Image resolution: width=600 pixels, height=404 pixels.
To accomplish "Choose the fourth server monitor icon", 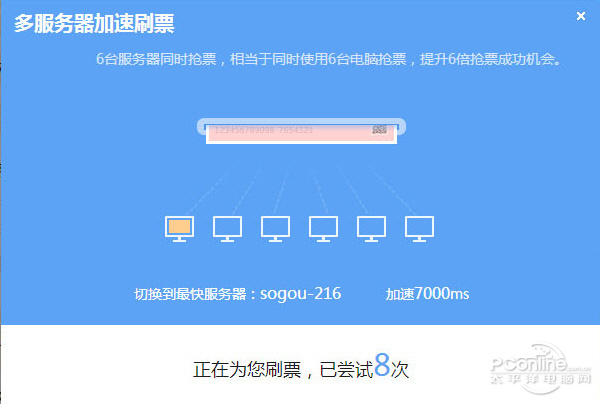I will (323, 229).
